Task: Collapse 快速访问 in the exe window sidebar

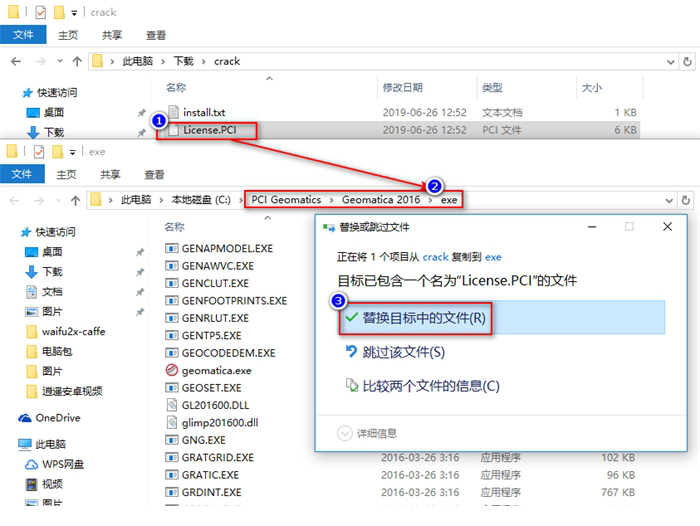Action: pos(8,232)
